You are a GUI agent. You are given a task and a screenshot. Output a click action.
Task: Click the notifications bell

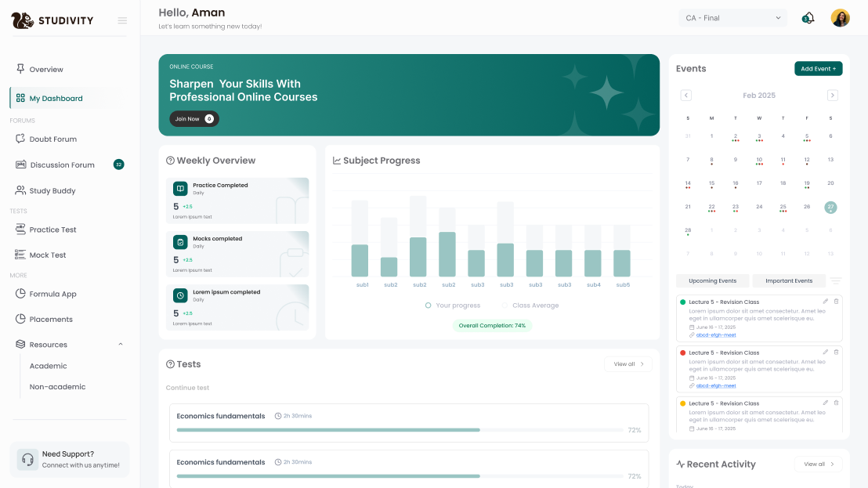point(808,17)
